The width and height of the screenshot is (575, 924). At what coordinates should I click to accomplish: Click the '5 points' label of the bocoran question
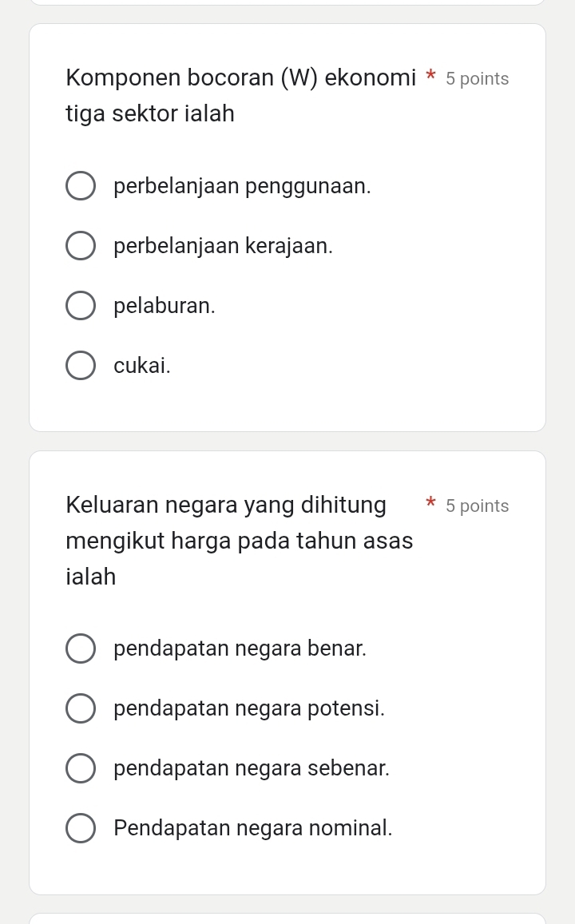[477, 79]
